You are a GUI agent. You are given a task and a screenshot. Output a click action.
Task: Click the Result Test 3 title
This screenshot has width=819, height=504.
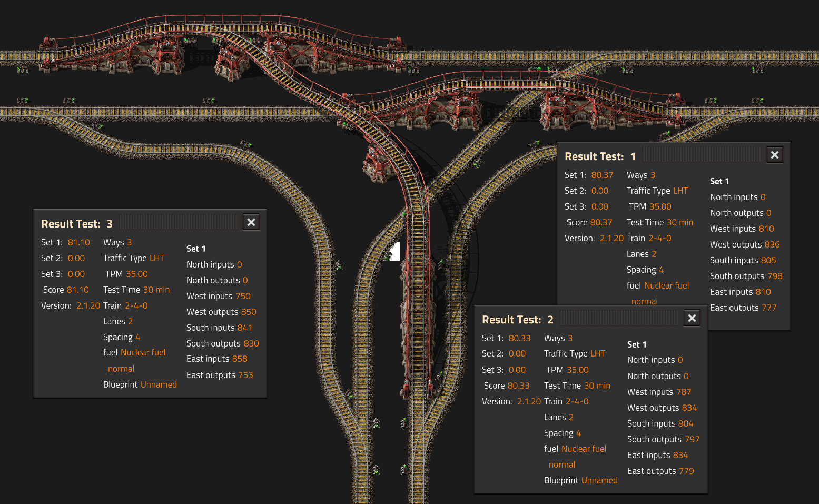tap(77, 224)
